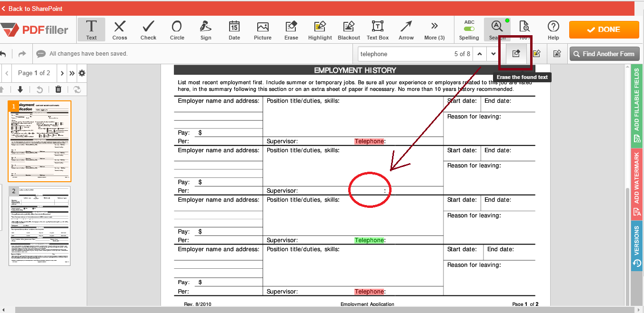Screen dimensions: 644x313
Task: Activate the Erase tool
Action: [291, 30]
